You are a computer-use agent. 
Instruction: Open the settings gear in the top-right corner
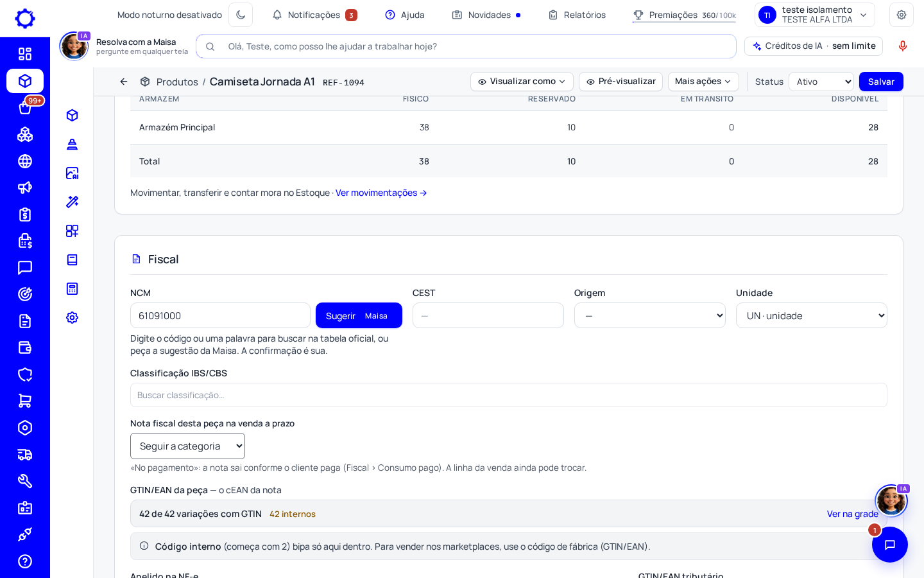pos(902,15)
